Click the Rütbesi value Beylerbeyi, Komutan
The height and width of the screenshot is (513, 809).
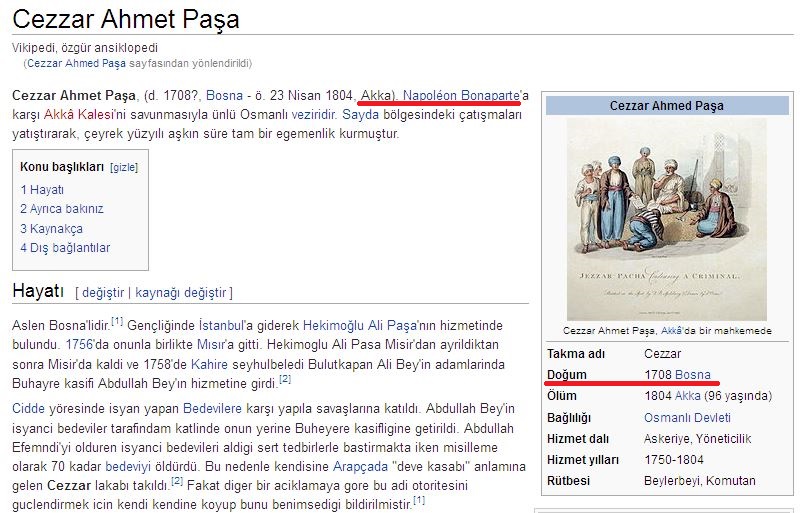700,481
